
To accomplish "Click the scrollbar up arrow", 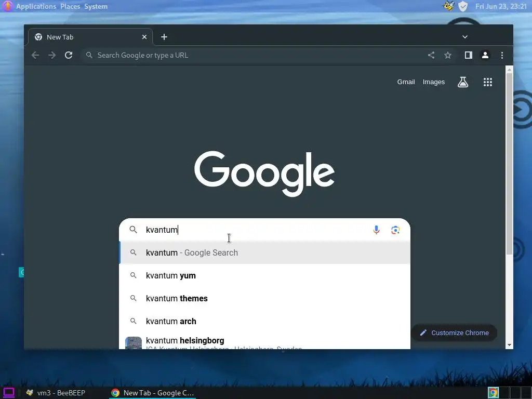I will pos(509,70).
